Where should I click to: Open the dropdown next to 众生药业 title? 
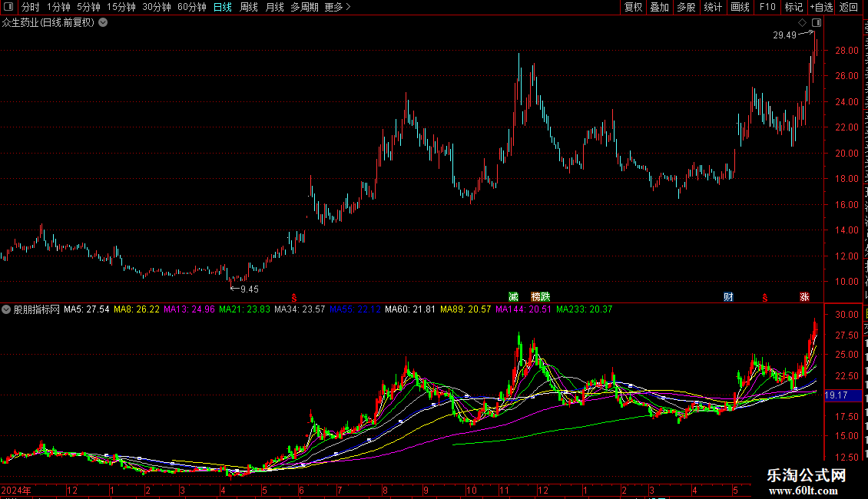point(103,23)
